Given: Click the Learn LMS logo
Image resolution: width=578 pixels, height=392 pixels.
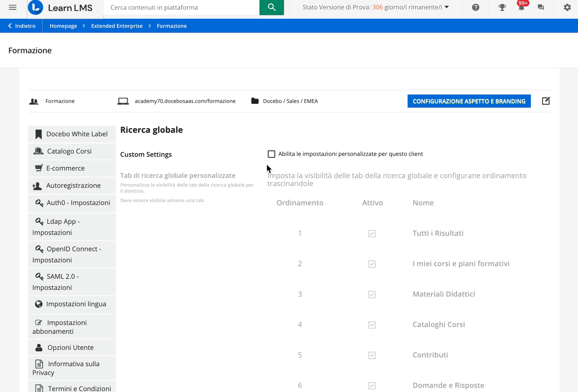Looking at the screenshot, I should click(60, 8).
